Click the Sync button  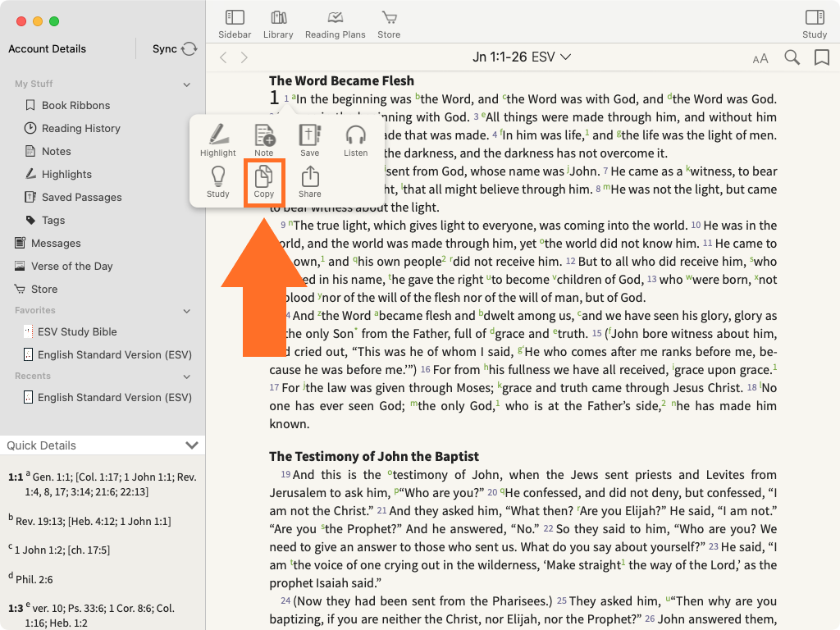tap(175, 49)
